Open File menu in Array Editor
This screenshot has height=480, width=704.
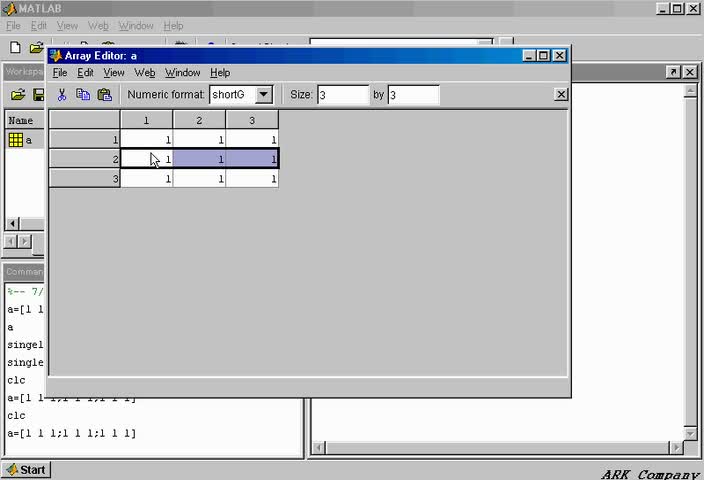tap(60, 73)
